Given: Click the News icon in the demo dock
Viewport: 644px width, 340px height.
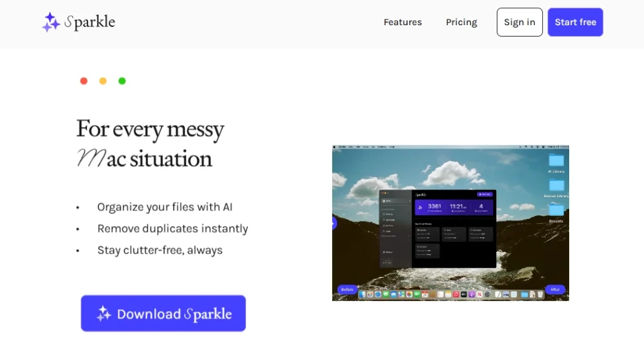Looking at the screenshot, I should tap(479, 295).
